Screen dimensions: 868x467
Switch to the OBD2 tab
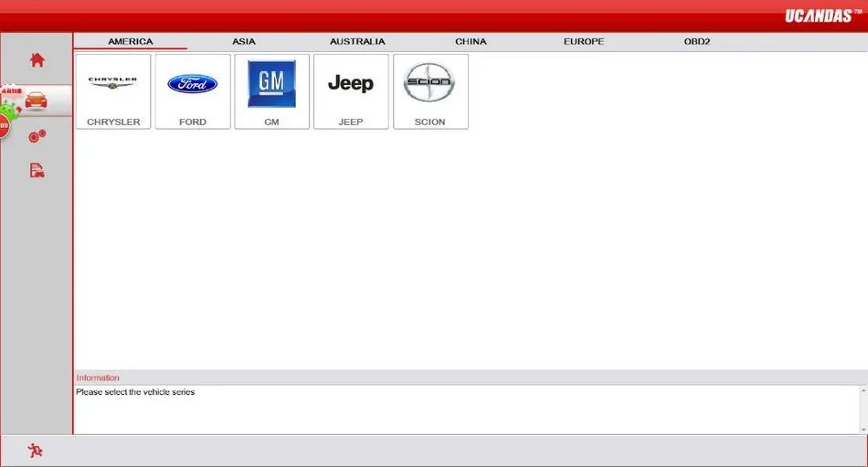point(697,41)
